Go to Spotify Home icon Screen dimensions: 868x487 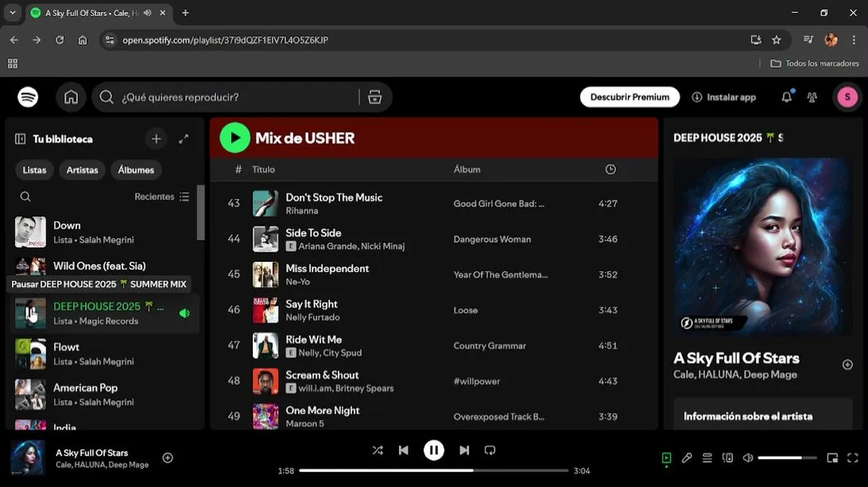[71, 97]
